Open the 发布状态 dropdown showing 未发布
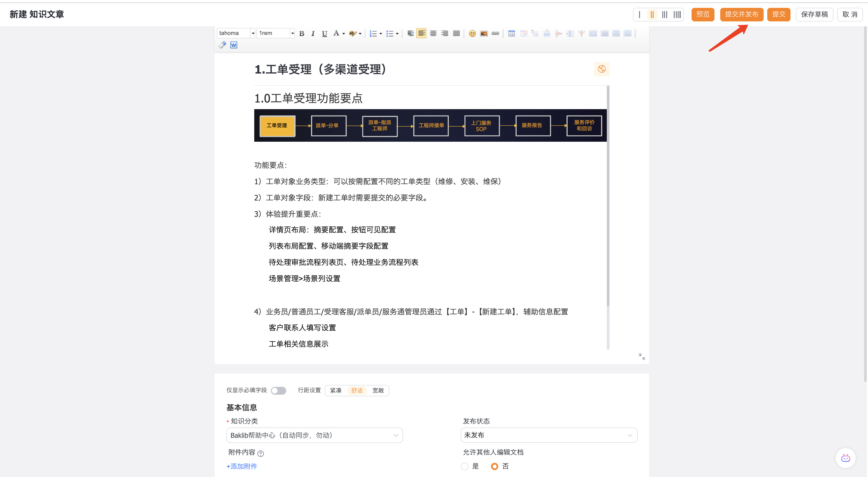Screen dimensions: 868x477 click(549, 435)
